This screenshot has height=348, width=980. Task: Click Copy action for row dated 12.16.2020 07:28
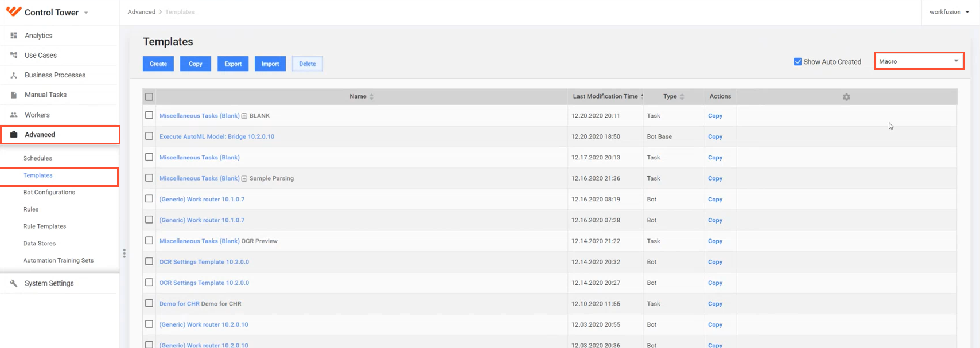click(715, 220)
